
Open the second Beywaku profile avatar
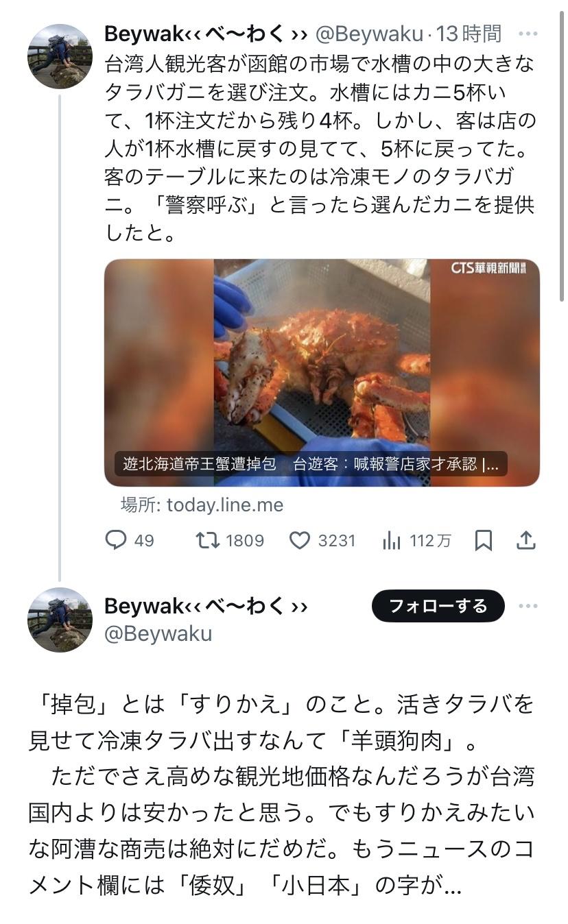(x=60, y=620)
